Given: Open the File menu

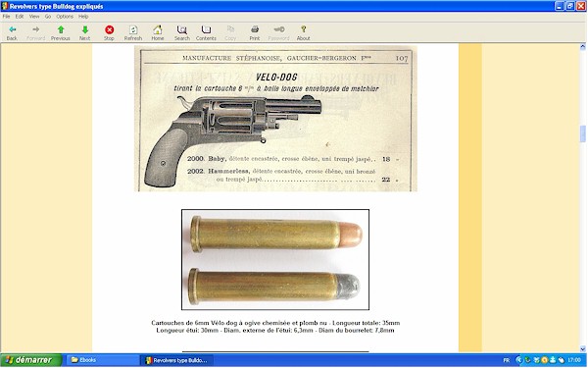Looking at the screenshot, I should click(x=7, y=17).
